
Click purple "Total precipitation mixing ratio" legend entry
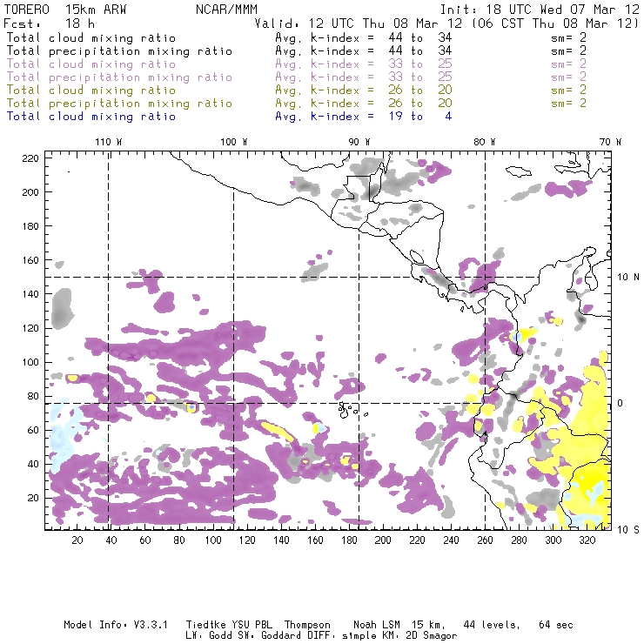click(x=119, y=77)
